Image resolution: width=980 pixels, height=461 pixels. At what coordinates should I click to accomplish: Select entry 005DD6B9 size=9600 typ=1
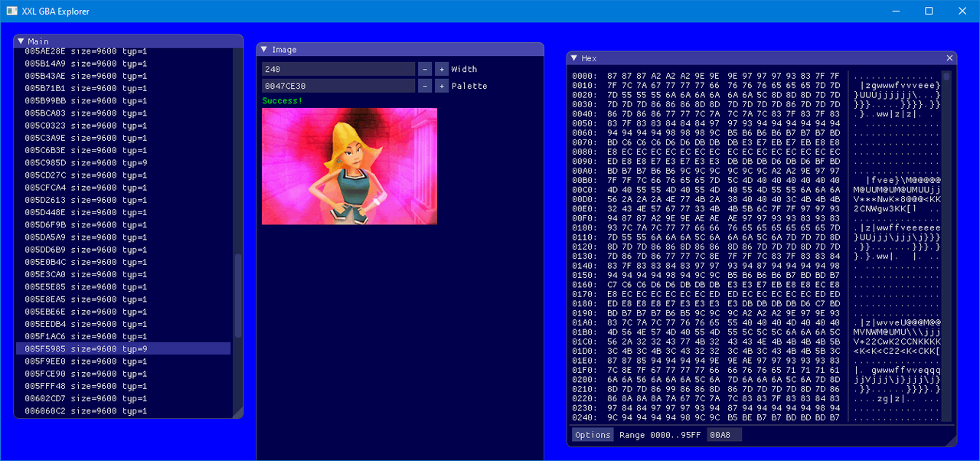tap(123, 250)
